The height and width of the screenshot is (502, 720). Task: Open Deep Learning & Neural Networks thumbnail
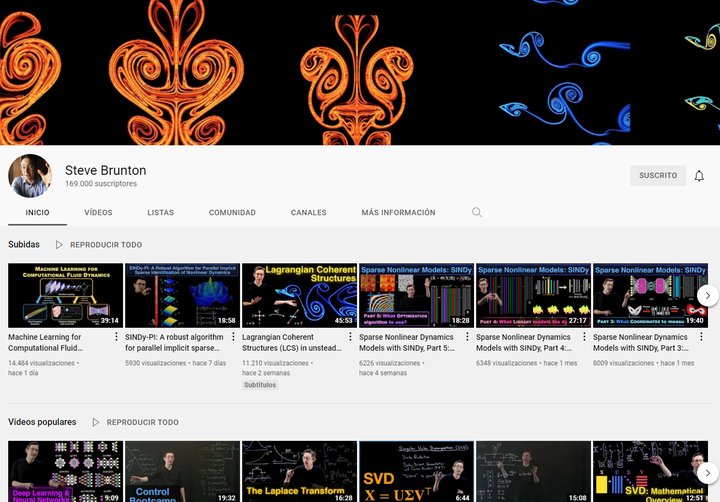click(65, 471)
